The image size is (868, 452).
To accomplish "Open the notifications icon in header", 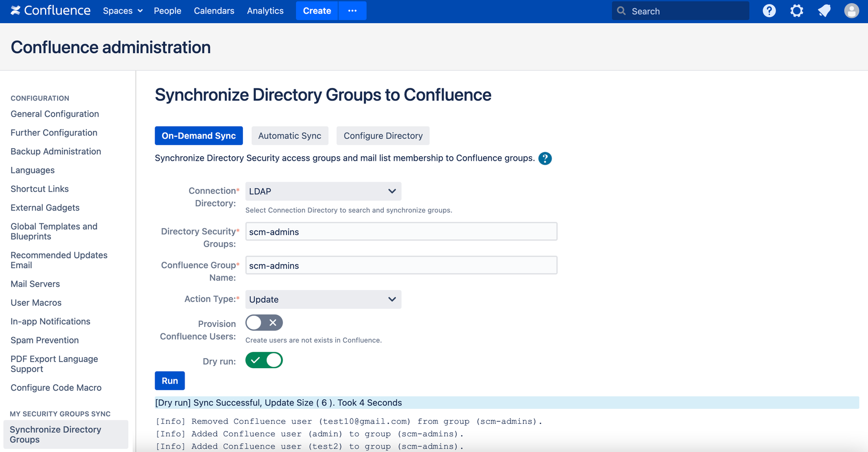I will coord(824,11).
